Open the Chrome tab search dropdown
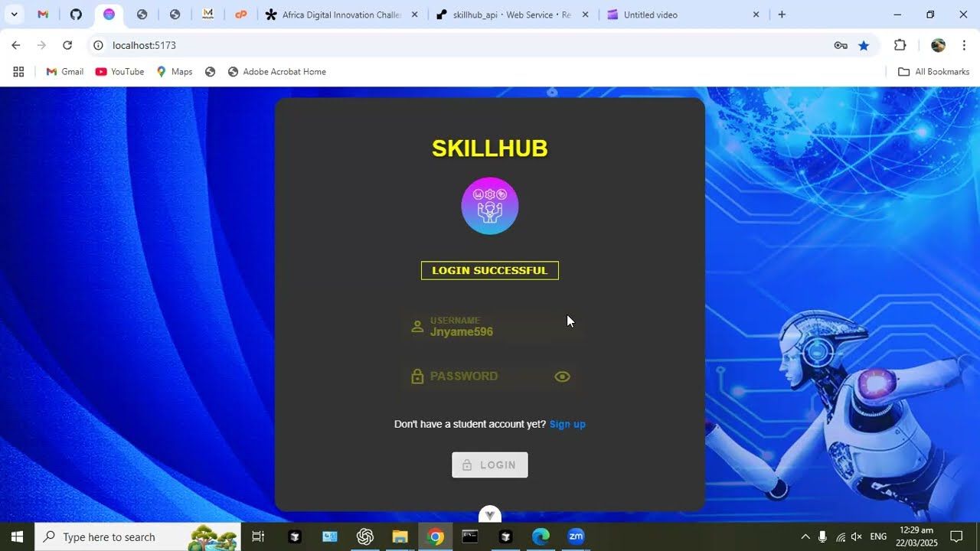 point(14,15)
